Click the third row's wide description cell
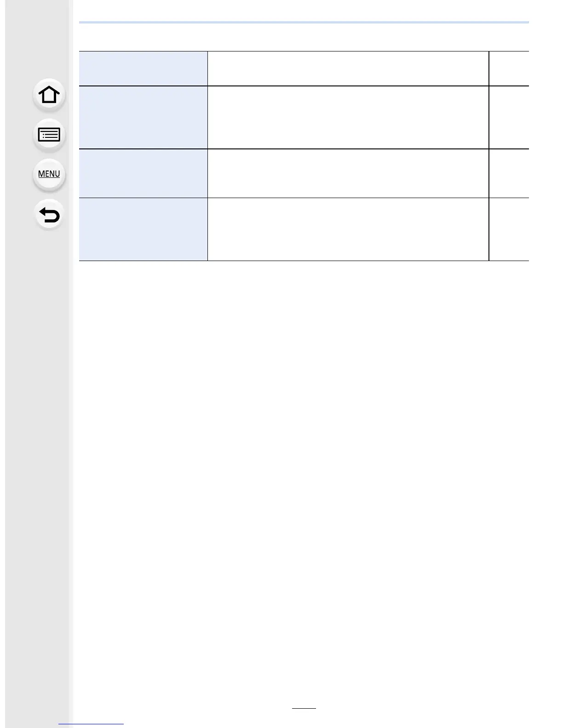Viewport: 563px width, 728px height. pos(348,173)
